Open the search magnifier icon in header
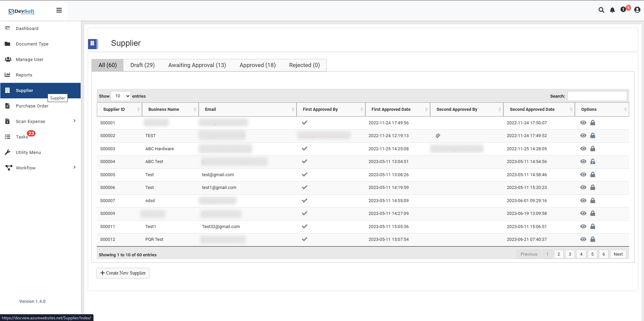The width and height of the screenshot is (644, 321). tap(601, 10)
